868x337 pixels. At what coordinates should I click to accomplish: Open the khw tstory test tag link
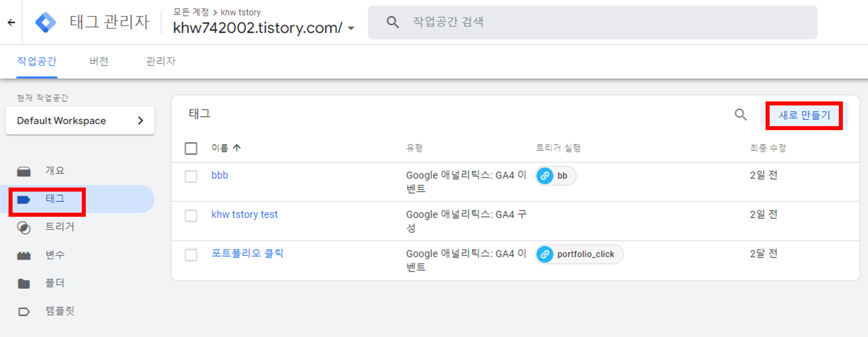click(x=244, y=214)
